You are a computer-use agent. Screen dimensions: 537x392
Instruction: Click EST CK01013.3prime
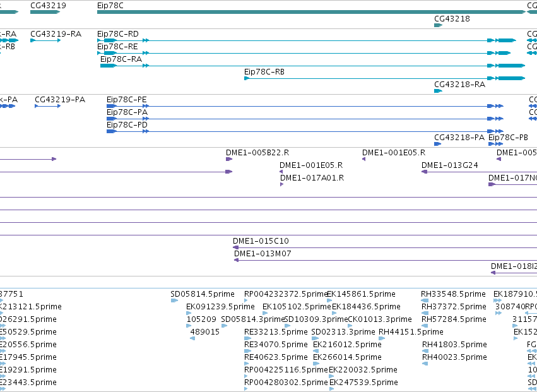coord(379,319)
